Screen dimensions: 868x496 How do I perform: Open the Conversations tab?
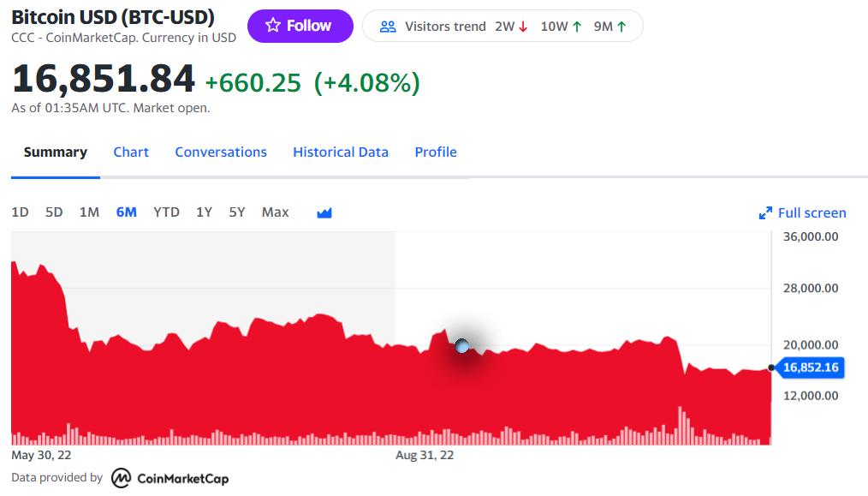click(x=221, y=152)
